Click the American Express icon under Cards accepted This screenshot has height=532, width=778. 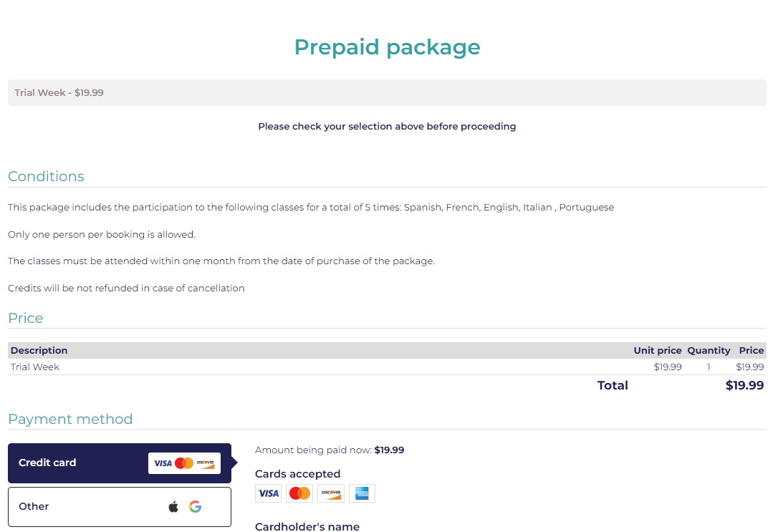362,493
